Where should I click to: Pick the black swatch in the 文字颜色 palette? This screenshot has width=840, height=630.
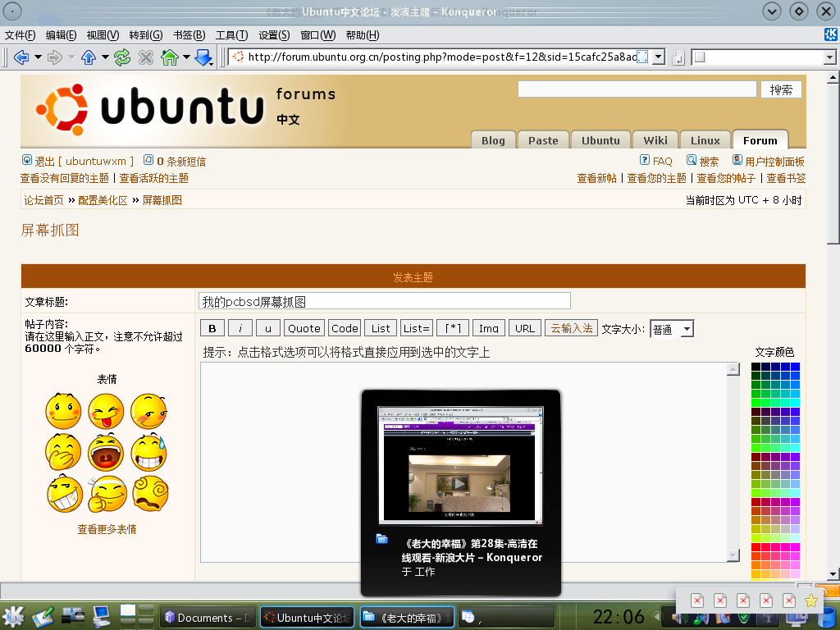[x=756, y=367]
